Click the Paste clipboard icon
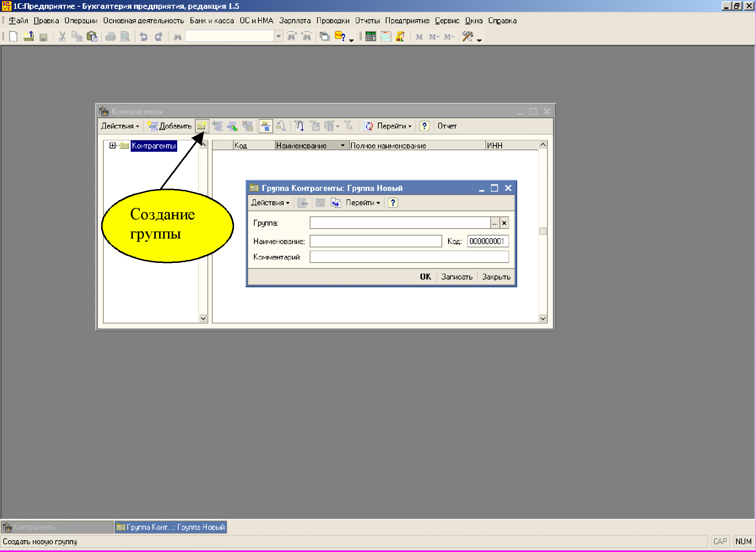Image resolution: width=756 pixels, height=552 pixels. 92,37
